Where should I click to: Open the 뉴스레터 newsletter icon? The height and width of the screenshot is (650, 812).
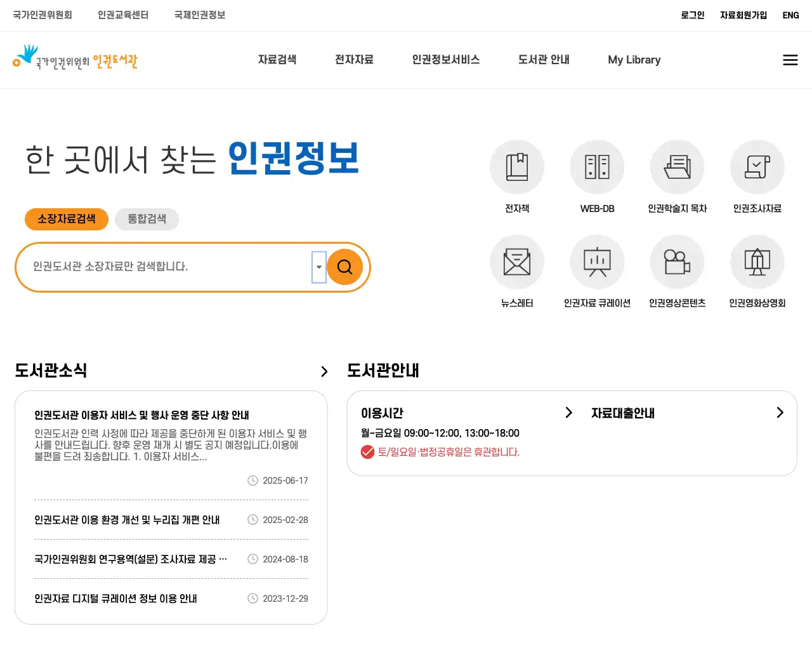click(516, 262)
